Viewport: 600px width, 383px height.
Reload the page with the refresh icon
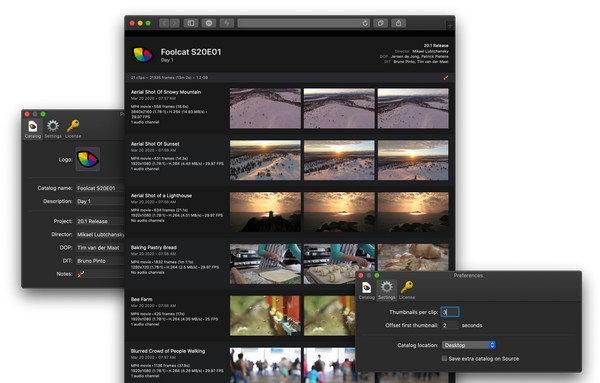(x=365, y=23)
